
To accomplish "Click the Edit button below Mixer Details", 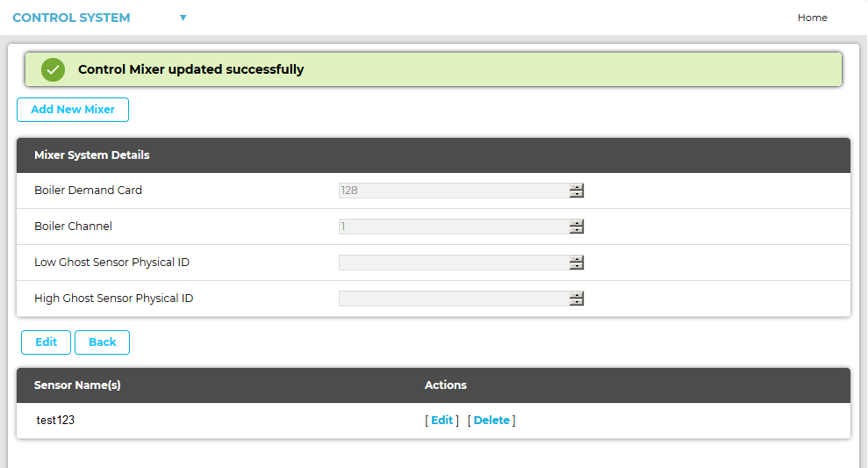I will pyautogui.click(x=46, y=342).
